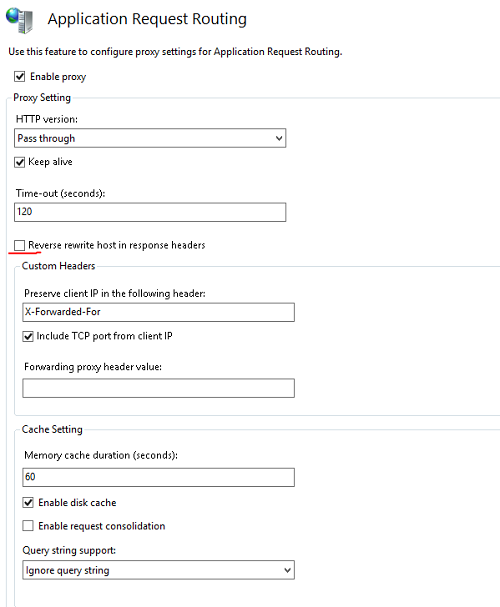Focus the Time-out seconds input field
500x607 pixels.
pyautogui.click(x=150, y=212)
